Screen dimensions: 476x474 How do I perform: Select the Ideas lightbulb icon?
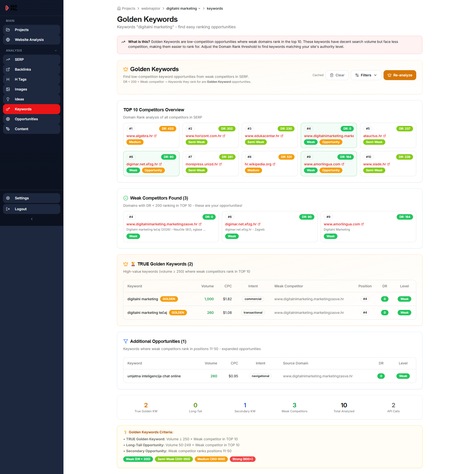pos(8,99)
